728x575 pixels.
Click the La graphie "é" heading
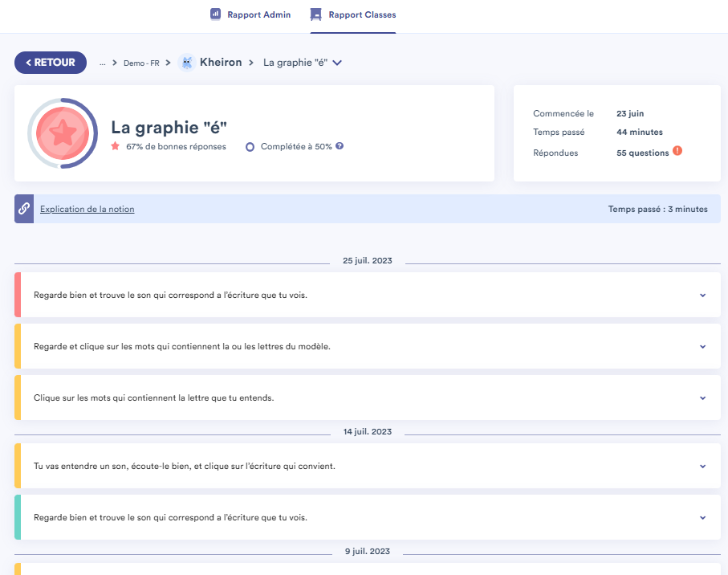tap(169, 127)
